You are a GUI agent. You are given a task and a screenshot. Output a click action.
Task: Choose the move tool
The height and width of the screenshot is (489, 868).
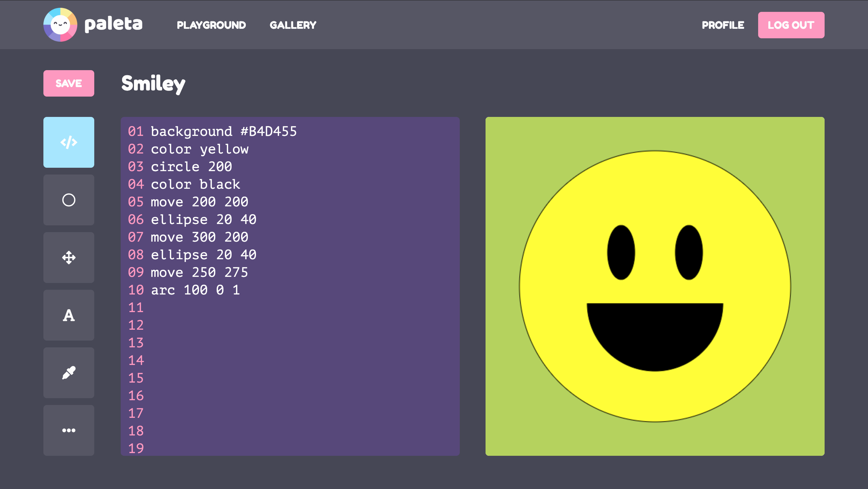[68, 258]
